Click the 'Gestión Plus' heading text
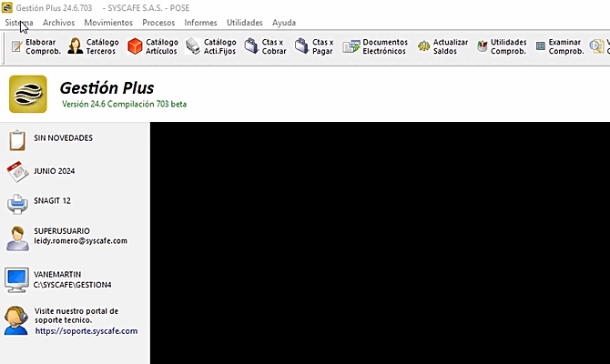 [x=107, y=88]
